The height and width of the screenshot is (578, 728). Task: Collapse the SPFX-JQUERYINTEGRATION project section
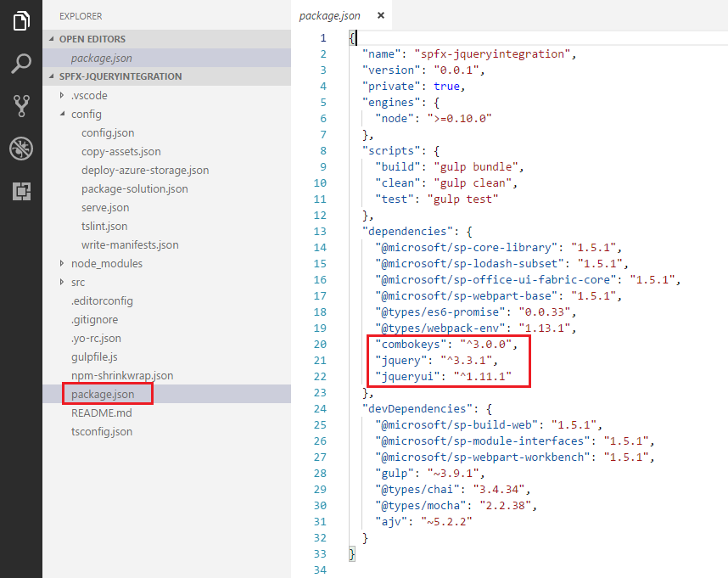pos(120,76)
